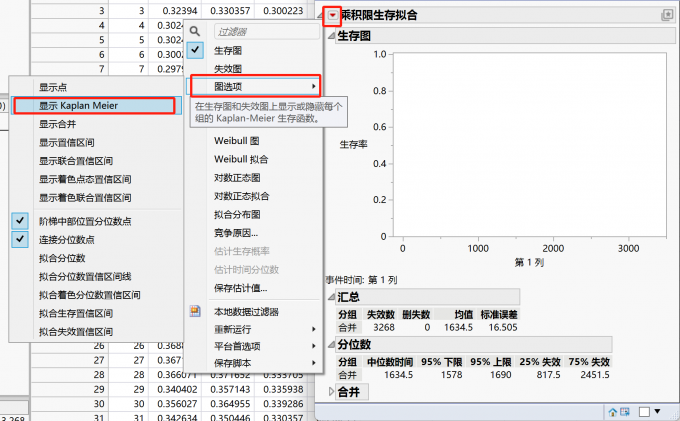Collapse the 生存图 section
The width and height of the screenshot is (680, 421).
click(331, 35)
